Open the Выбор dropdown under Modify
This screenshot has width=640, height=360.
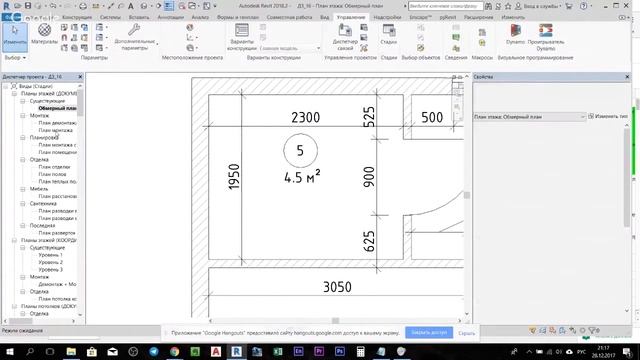pos(15,58)
